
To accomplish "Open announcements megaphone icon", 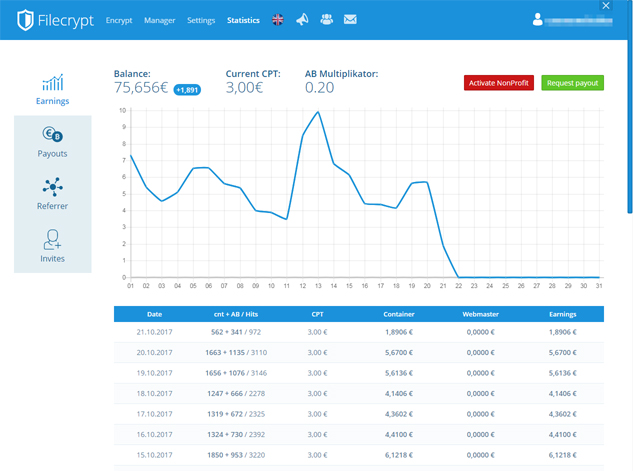I will click(x=302, y=19).
